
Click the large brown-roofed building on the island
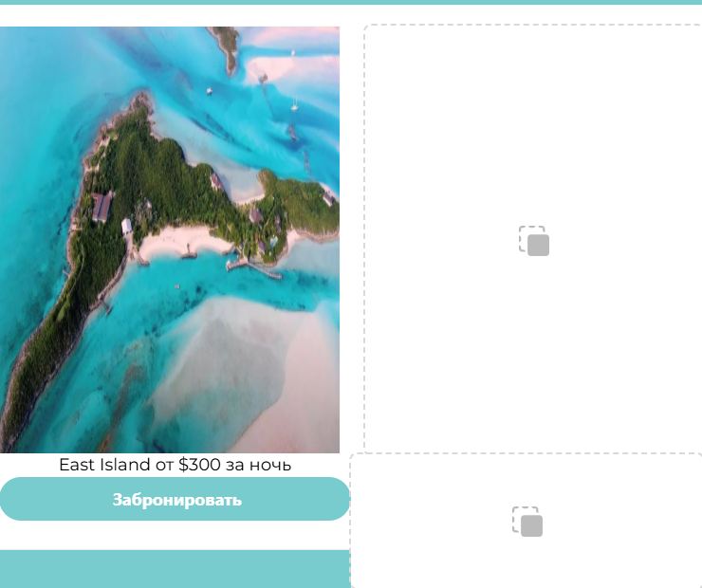(102, 207)
